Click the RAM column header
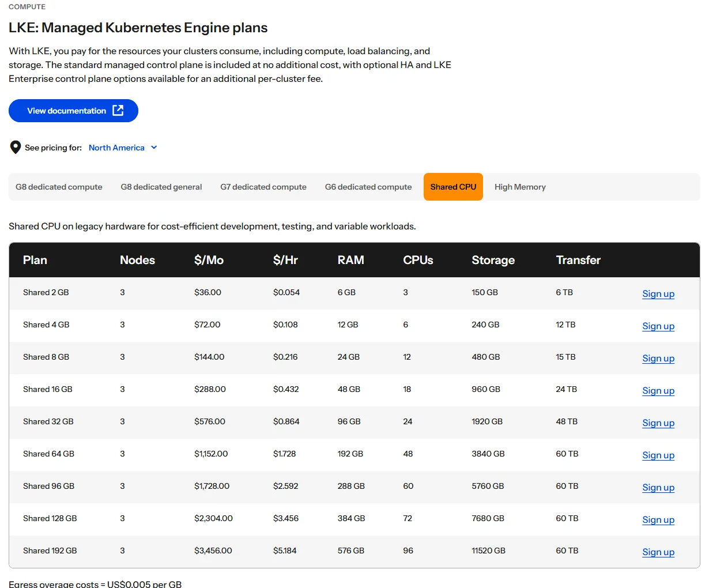 350,260
